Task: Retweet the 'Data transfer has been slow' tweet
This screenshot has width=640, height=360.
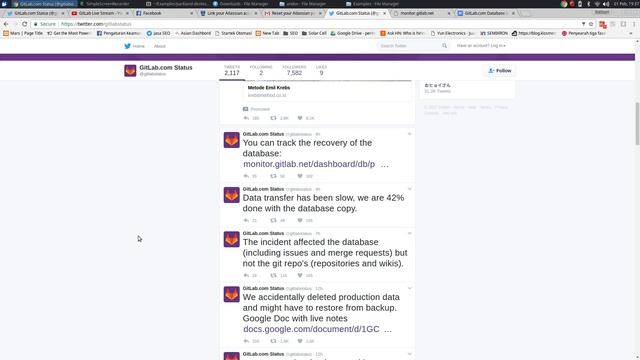Action: [x=273, y=220]
